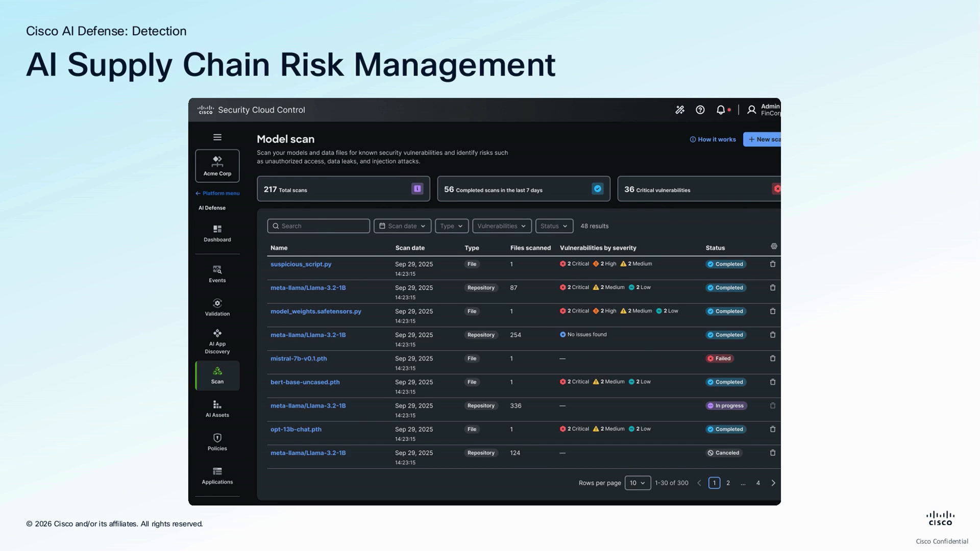Change the Rows per page selector
The image size is (980, 551).
pyautogui.click(x=638, y=483)
